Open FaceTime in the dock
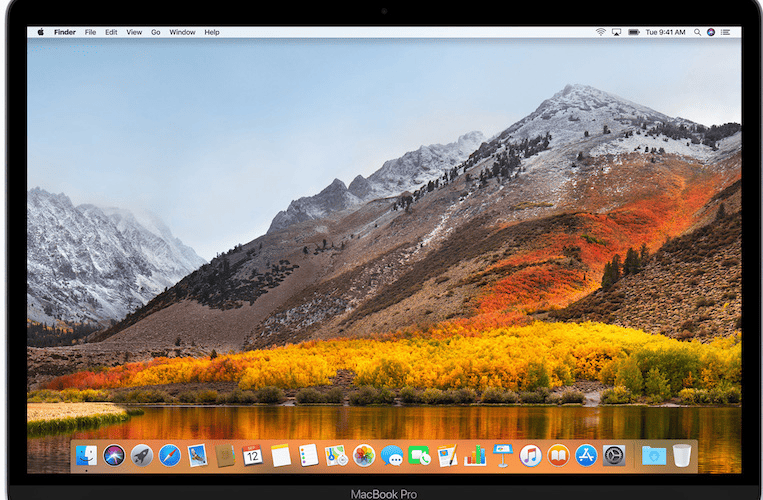763x500 pixels. [x=419, y=456]
